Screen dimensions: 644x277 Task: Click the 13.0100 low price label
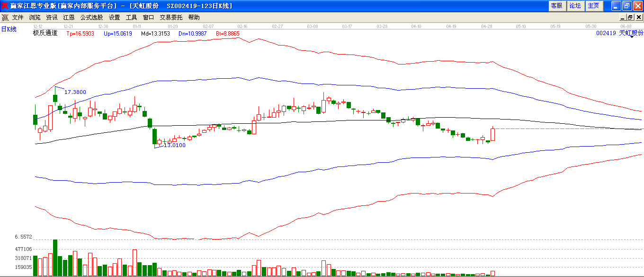click(x=175, y=145)
